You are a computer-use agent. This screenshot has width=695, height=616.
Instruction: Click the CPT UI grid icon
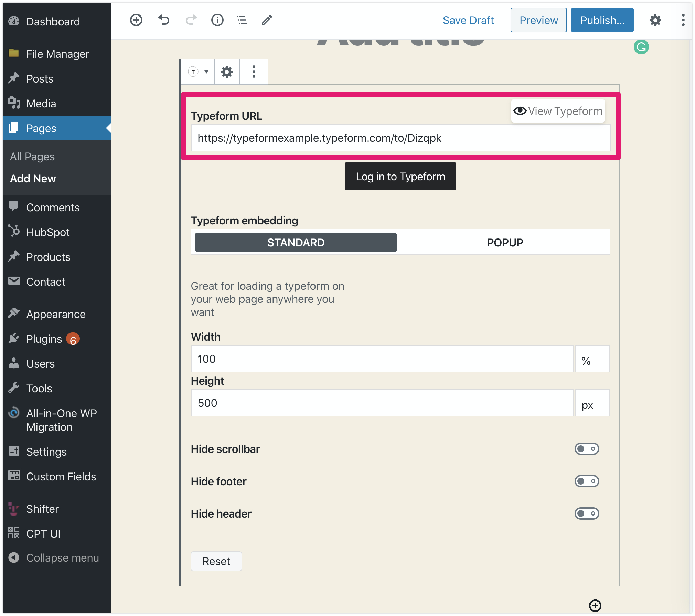(14, 533)
